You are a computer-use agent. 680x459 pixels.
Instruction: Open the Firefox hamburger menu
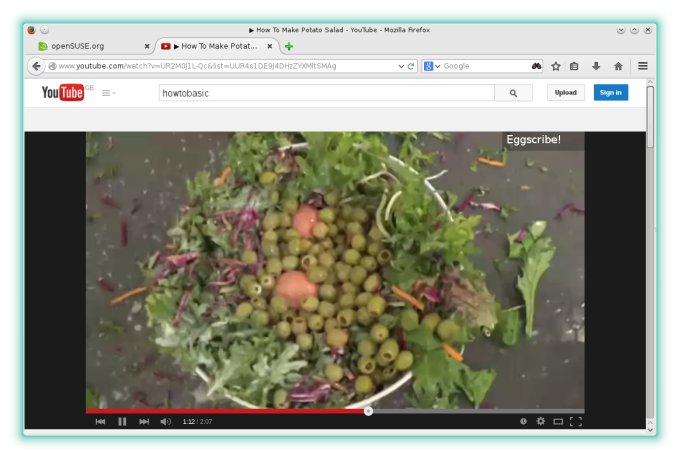[x=643, y=66]
